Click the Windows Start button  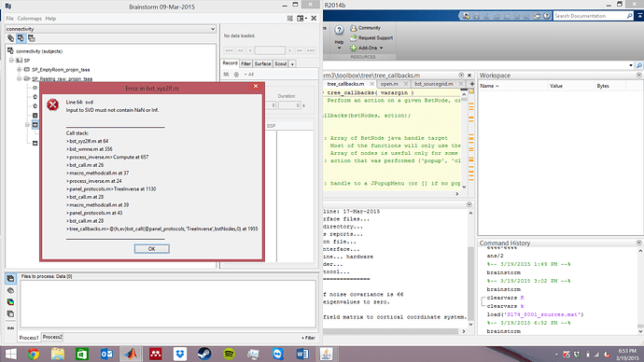10,354
